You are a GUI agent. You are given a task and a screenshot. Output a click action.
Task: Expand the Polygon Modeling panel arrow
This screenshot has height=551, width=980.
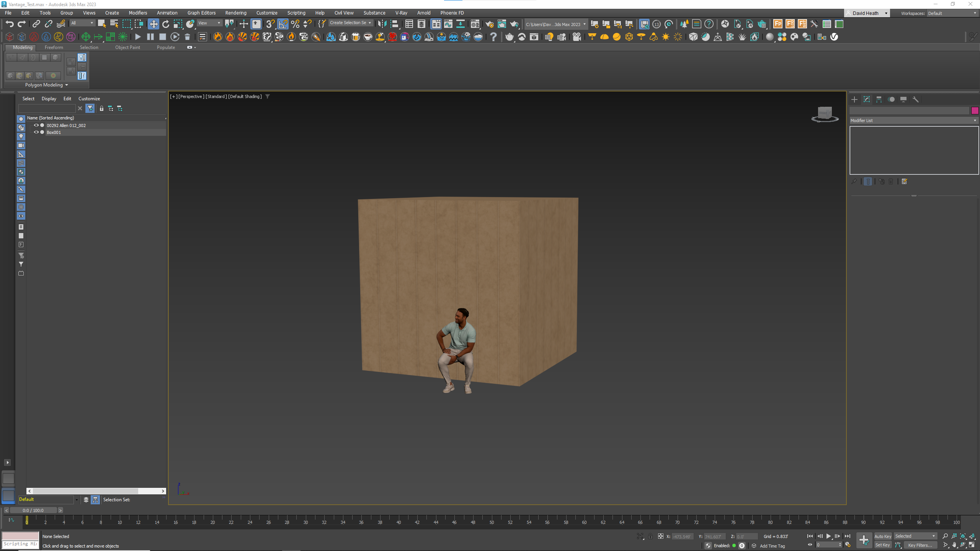67,85
